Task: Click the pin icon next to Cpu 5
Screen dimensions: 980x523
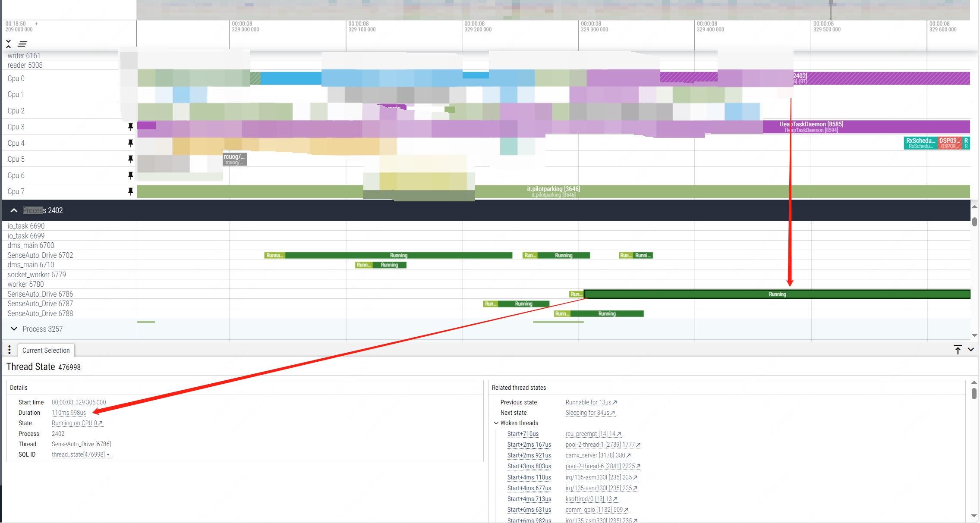Action: click(x=129, y=159)
